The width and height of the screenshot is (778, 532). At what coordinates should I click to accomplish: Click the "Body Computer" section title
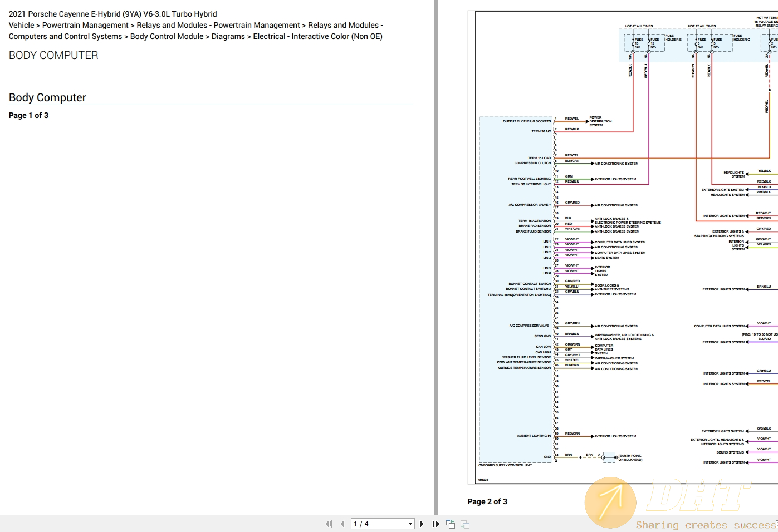(47, 97)
